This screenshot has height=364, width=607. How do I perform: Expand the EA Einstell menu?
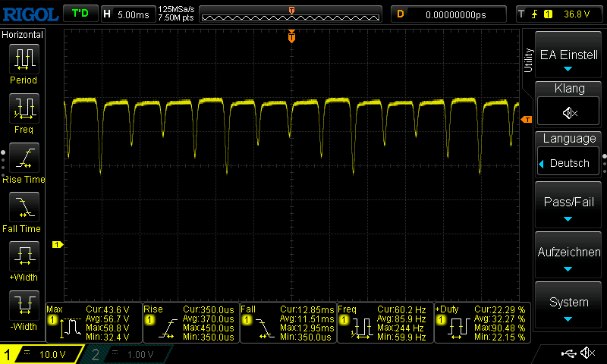tap(569, 55)
